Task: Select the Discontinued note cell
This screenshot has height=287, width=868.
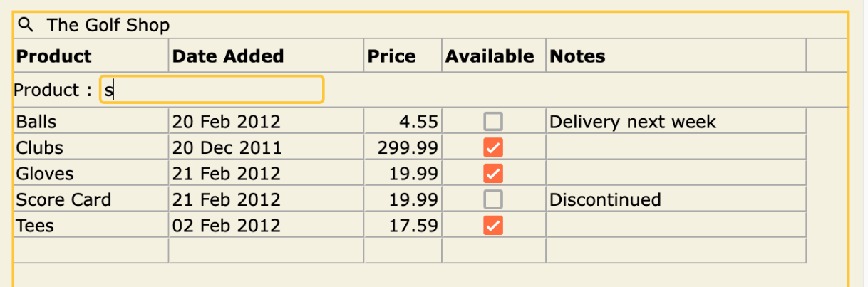Action: 676,199
